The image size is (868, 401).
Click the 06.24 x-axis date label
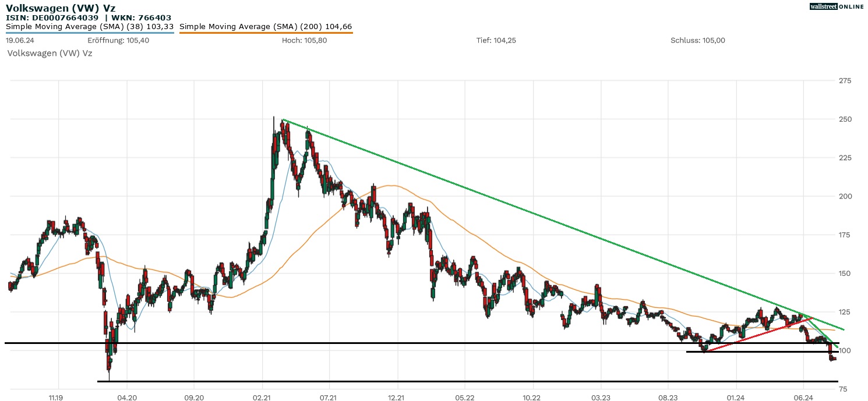pos(803,398)
